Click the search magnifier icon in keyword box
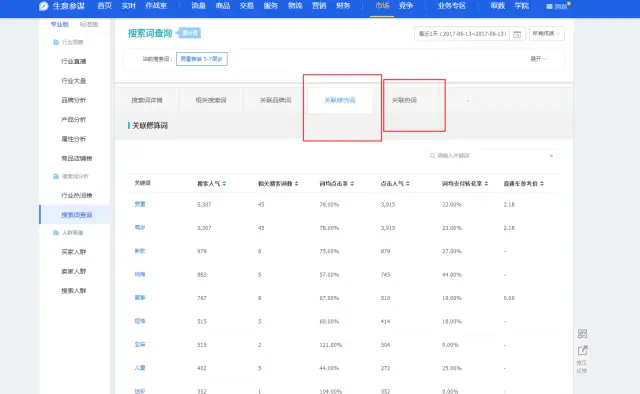This screenshot has height=394, width=640. [432, 156]
